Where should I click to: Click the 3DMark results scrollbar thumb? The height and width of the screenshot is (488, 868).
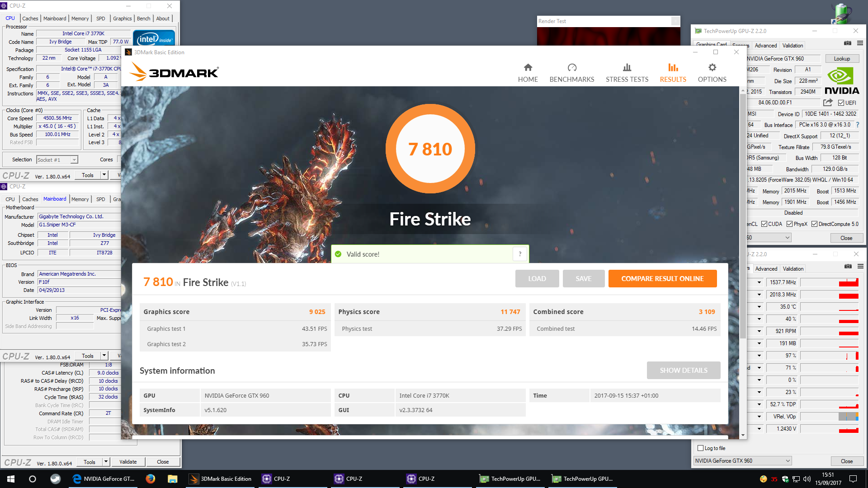(x=743, y=216)
